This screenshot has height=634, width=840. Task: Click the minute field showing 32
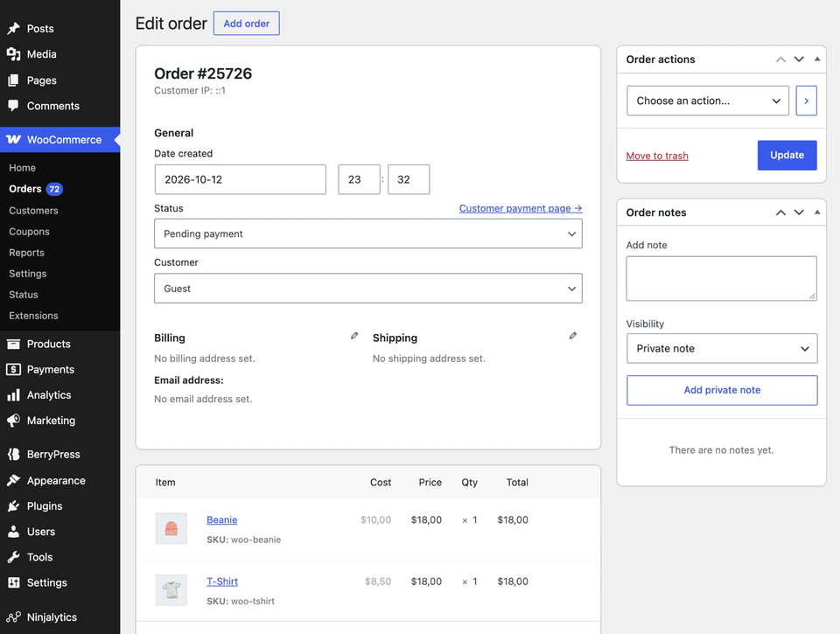409,179
